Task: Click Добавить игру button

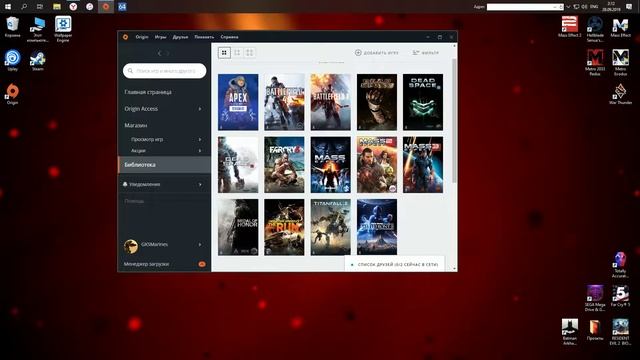Action: click(376, 53)
